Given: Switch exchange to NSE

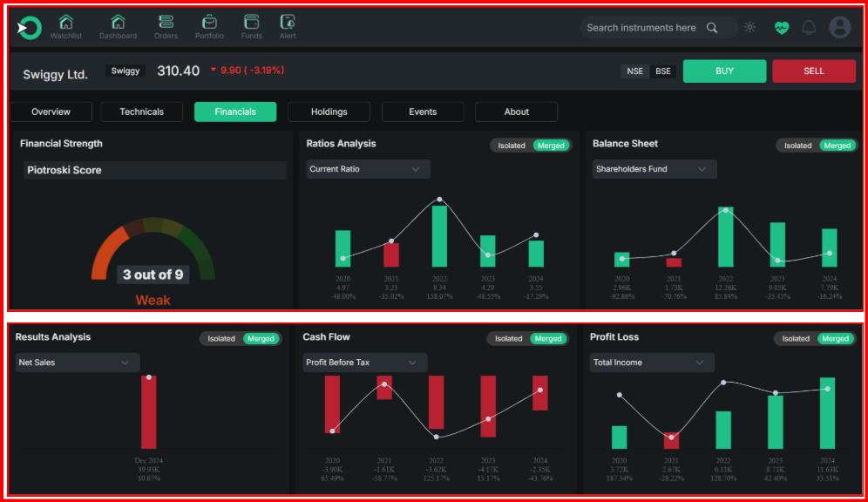Looking at the screenshot, I should [x=635, y=71].
